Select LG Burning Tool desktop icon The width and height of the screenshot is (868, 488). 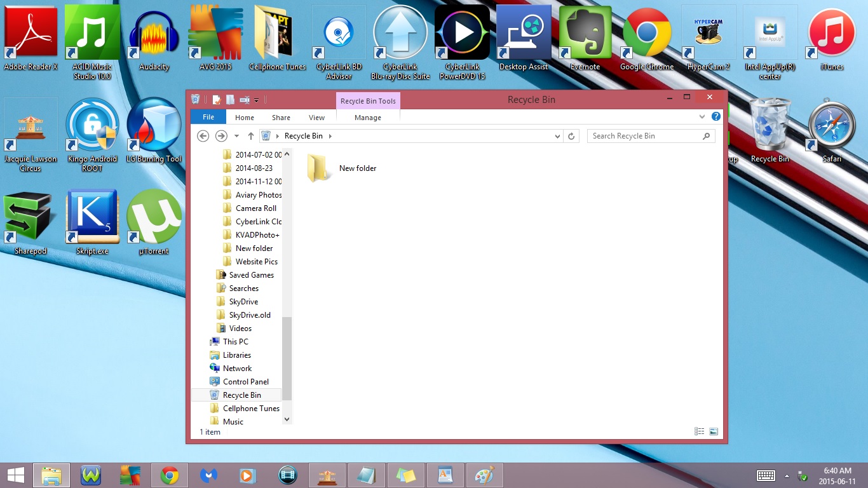tap(154, 130)
